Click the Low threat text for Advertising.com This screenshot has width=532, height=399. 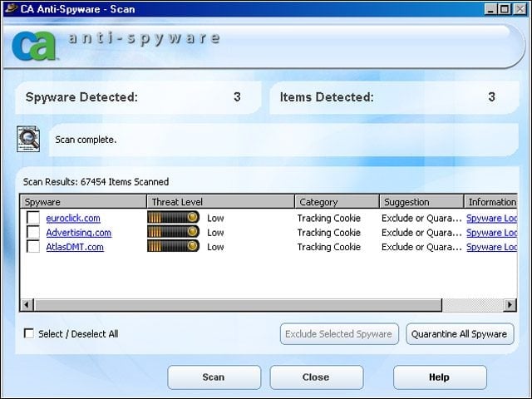click(215, 233)
